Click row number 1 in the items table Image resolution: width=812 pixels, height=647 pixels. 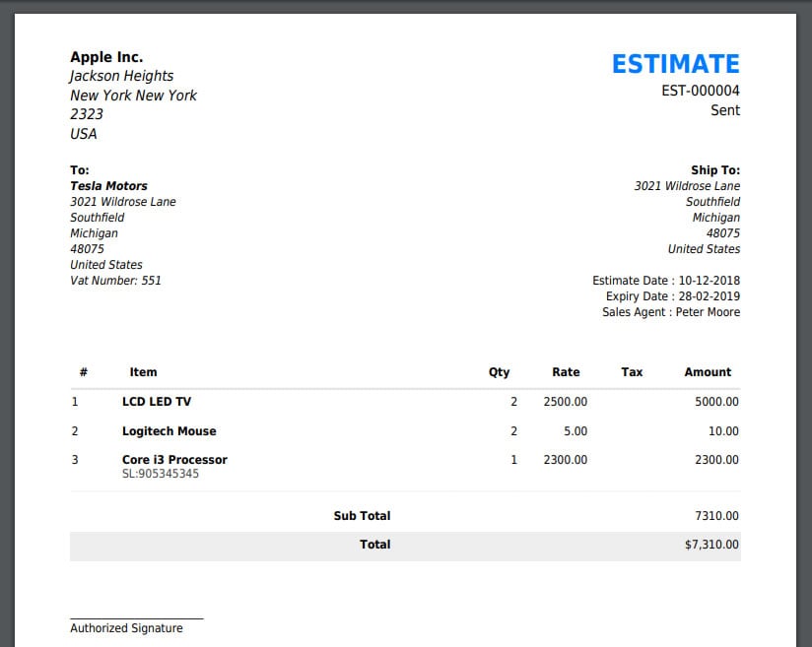[x=75, y=402]
